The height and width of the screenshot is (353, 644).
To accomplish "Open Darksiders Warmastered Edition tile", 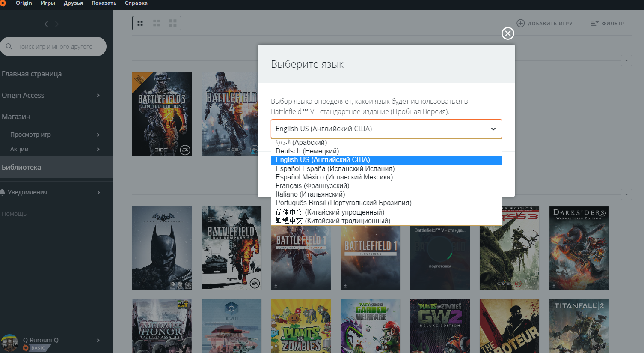I will (x=579, y=248).
